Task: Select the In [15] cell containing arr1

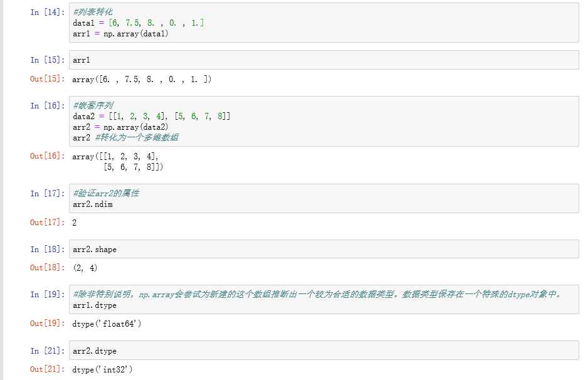Action: tap(323, 60)
